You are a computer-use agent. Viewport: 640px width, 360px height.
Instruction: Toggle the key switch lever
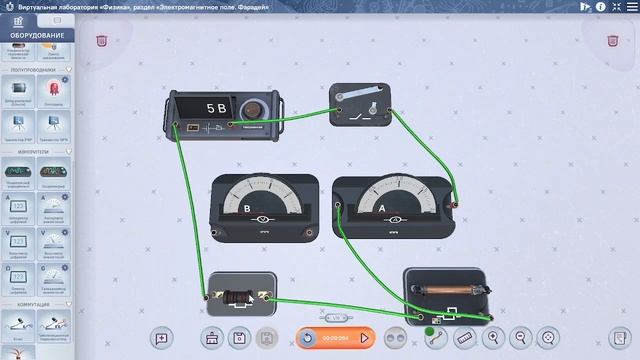[359, 92]
